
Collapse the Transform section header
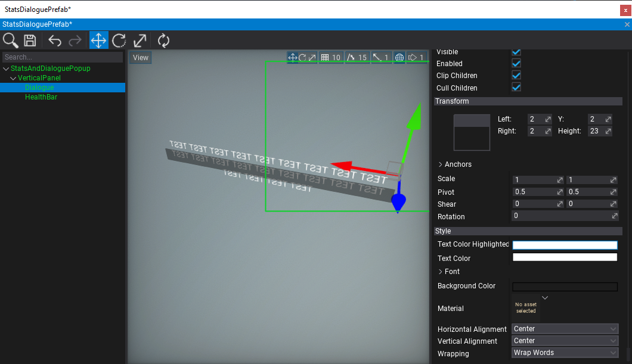coord(528,101)
